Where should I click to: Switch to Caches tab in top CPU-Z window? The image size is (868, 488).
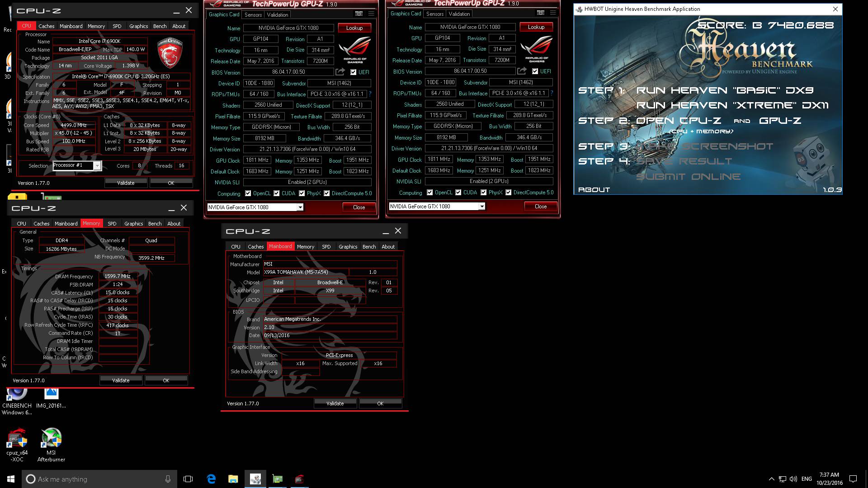pos(46,26)
